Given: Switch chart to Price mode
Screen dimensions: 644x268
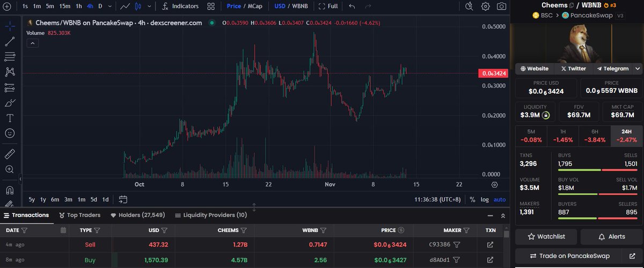Looking at the screenshot, I should tap(233, 6).
